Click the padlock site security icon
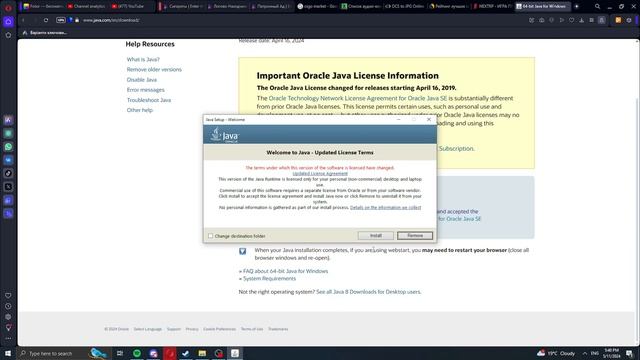Viewport: 640px width, 360px height. tap(77, 20)
